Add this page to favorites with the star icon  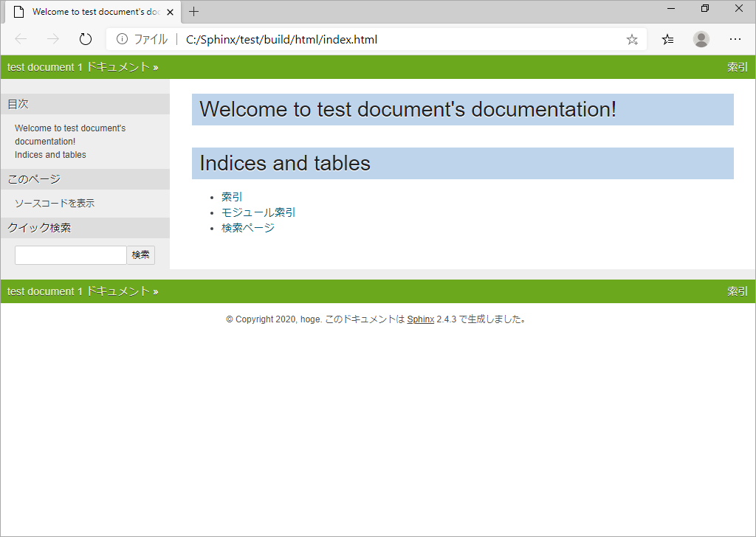point(632,40)
